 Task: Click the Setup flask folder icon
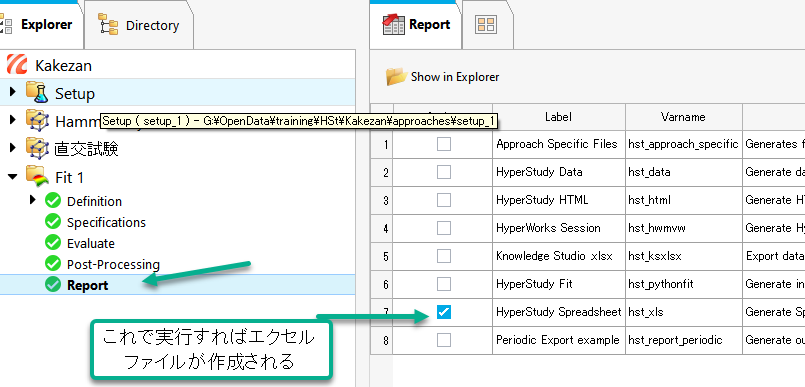[37, 92]
